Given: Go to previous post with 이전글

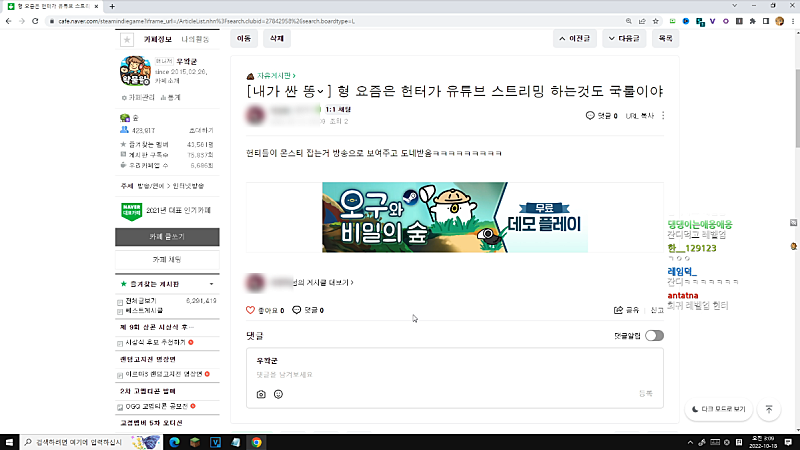Looking at the screenshot, I should point(574,39).
